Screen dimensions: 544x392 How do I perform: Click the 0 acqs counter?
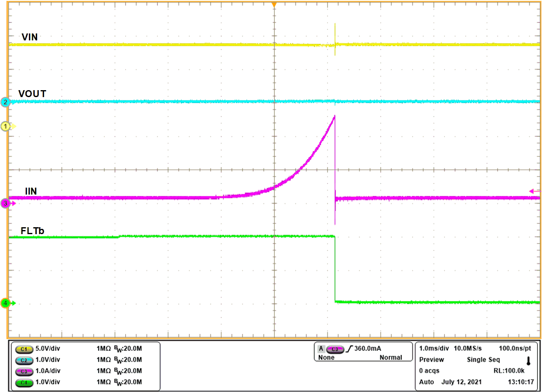click(x=429, y=371)
